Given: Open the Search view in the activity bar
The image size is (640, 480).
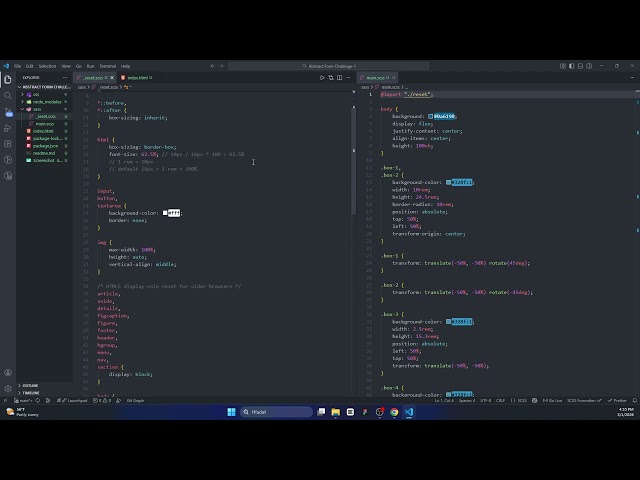Looking at the screenshot, I should coord(8,96).
